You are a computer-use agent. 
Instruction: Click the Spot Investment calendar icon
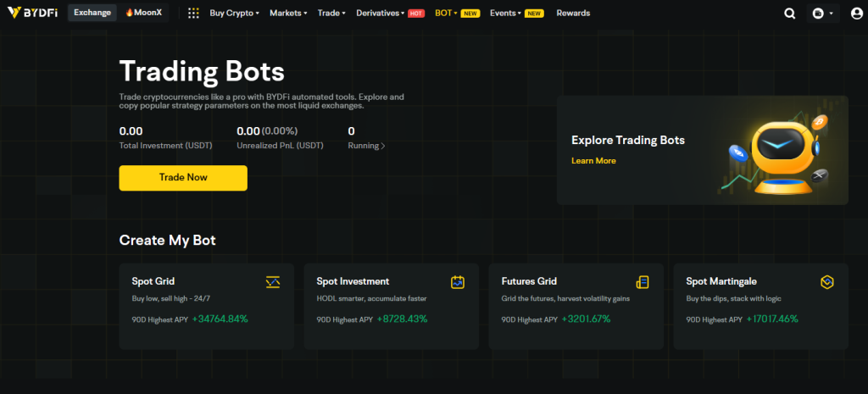click(457, 282)
